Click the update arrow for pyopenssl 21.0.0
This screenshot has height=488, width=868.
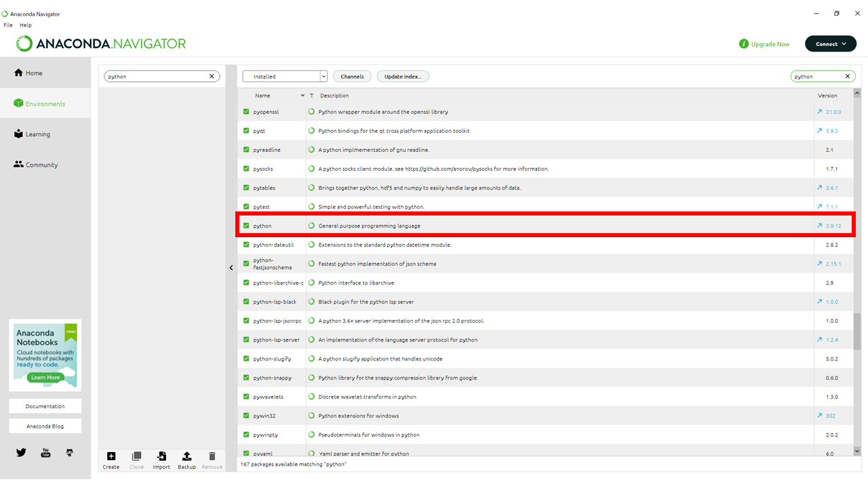coord(820,112)
